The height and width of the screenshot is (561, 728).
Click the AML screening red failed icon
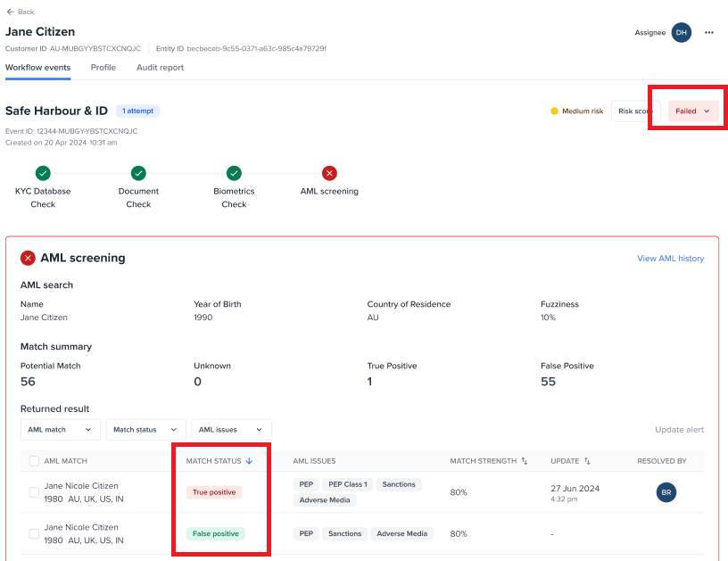pos(329,173)
